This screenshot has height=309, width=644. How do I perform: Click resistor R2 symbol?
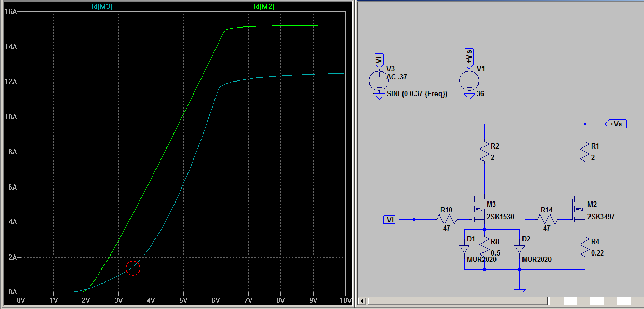coord(484,151)
